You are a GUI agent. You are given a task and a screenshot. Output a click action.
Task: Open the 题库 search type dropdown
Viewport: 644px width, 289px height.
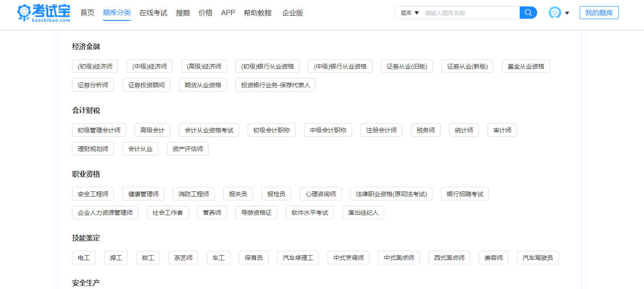point(408,13)
